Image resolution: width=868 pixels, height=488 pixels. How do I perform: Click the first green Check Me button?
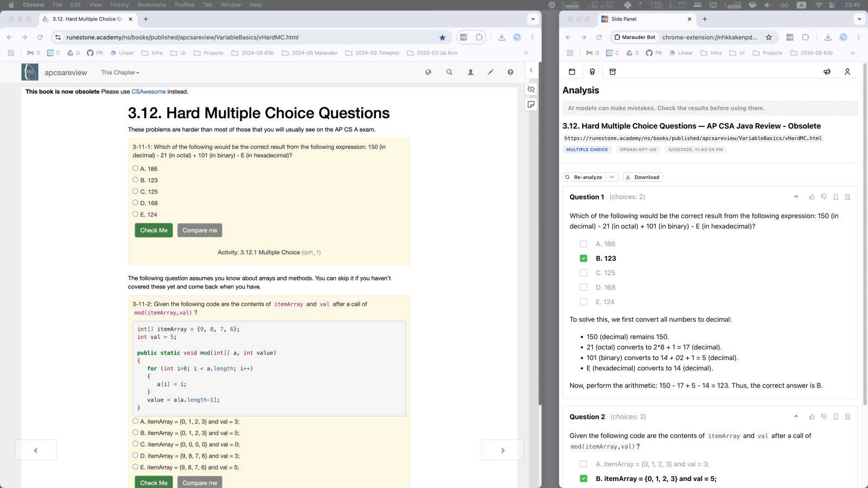pyautogui.click(x=154, y=230)
